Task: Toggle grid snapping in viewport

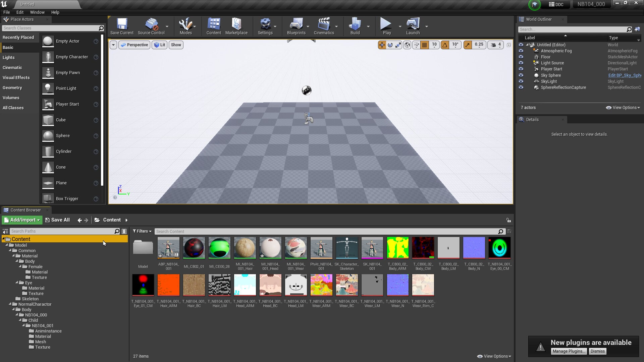Action: point(424,45)
